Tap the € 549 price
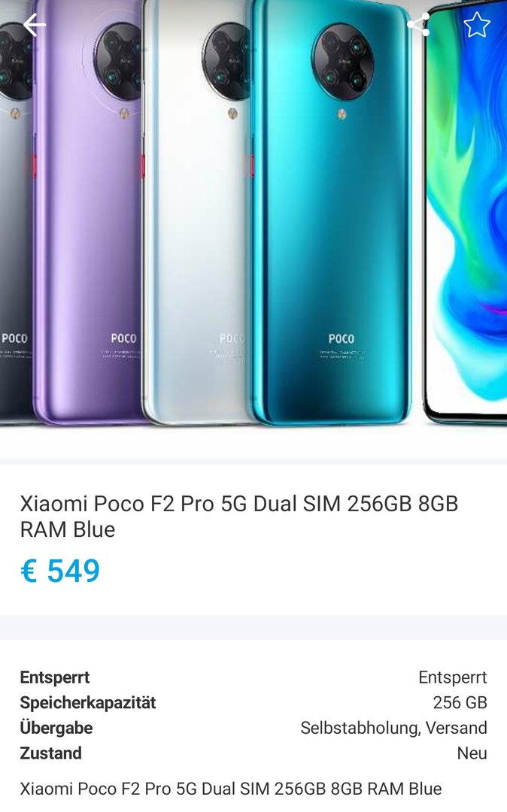507x812 pixels. (60, 571)
